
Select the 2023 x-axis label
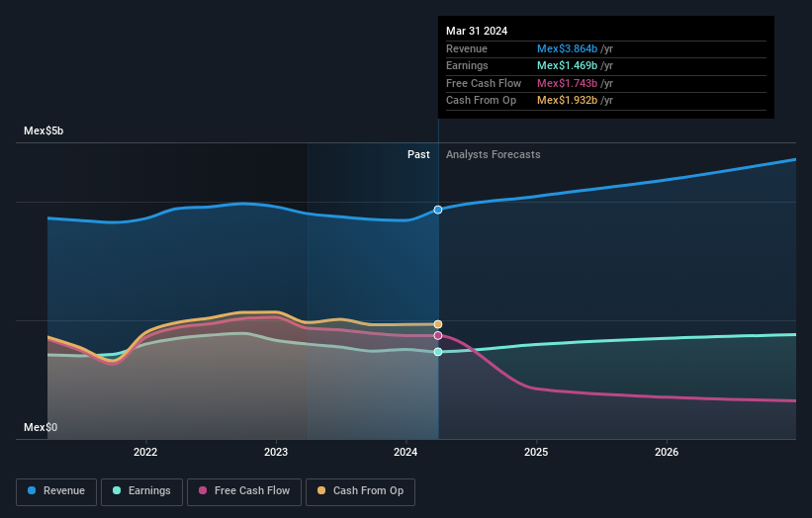pyautogui.click(x=276, y=452)
